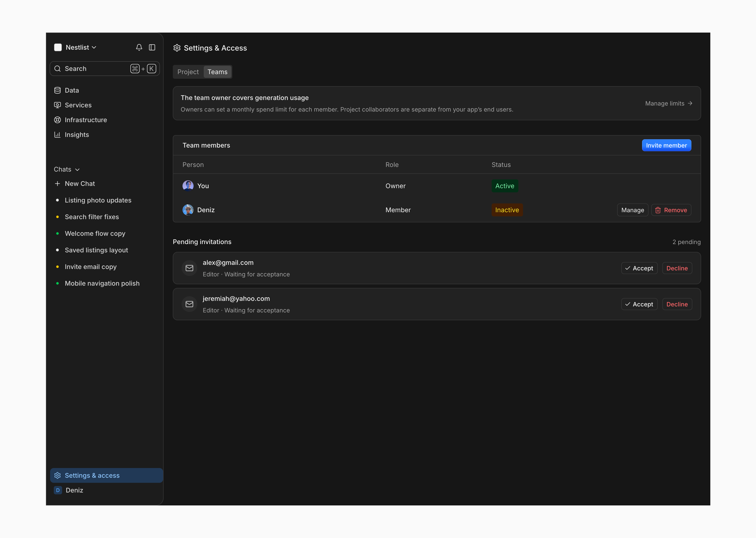Viewport: 756px width, 538px height.
Task: Click the Status column header
Action: [x=501, y=165]
